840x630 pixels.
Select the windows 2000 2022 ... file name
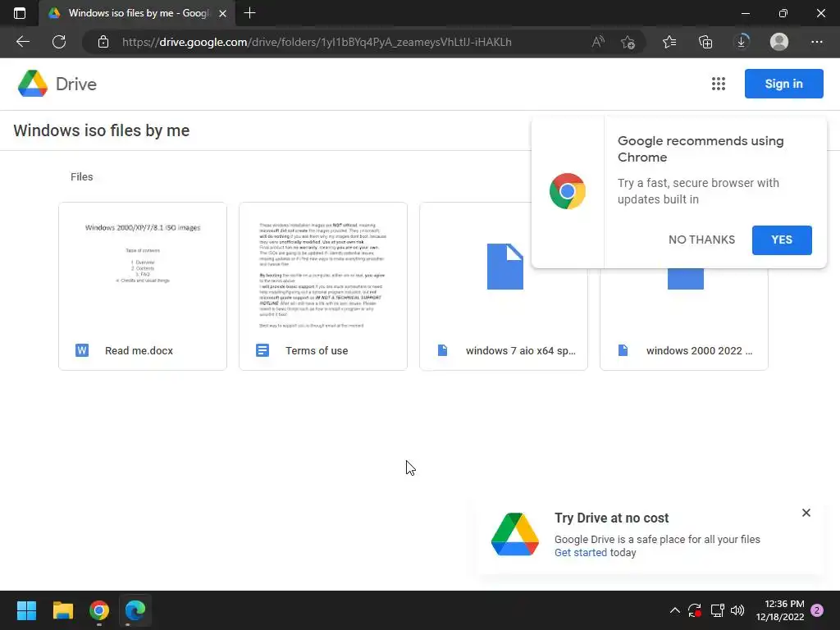699,351
